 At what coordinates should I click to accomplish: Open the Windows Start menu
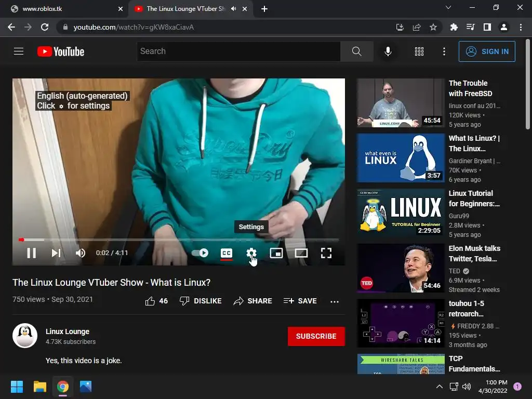click(x=17, y=387)
